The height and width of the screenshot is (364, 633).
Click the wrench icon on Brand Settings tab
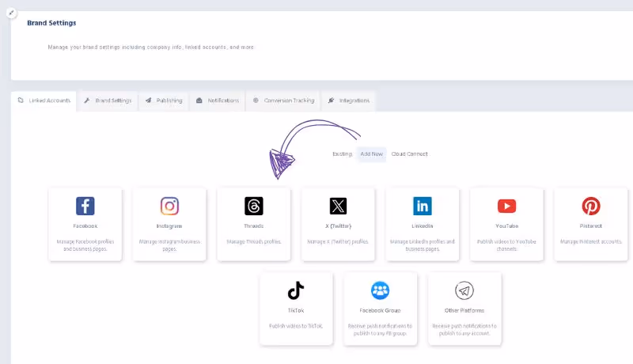pos(87,100)
